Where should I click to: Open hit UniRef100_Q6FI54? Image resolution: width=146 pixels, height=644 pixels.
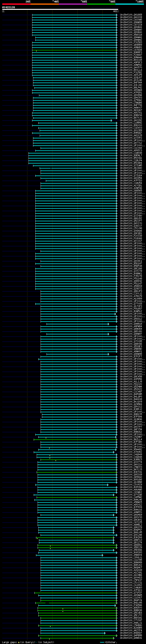(x=131, y=429)
